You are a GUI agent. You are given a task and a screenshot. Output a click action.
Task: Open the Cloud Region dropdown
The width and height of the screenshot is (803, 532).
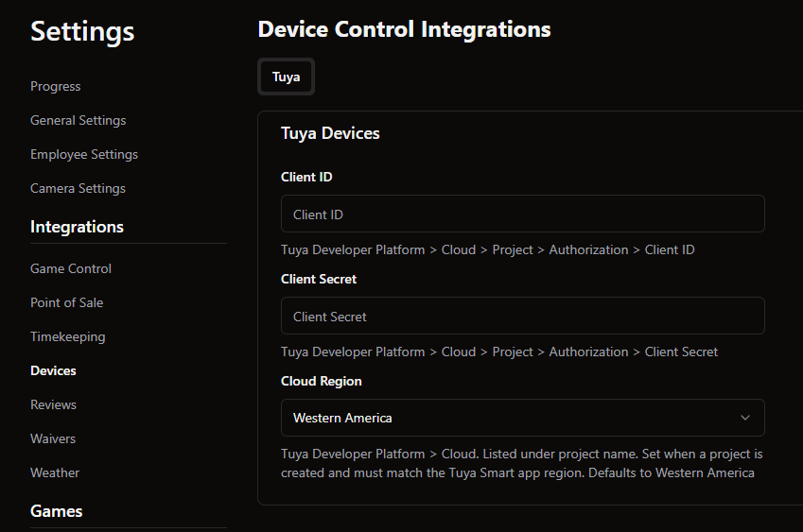[523, 418]
